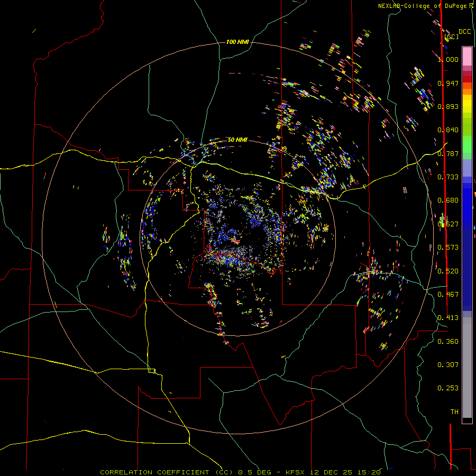Click the 0.413 legend value
Image resolution: width=476 pixels, height=476 pixels.
(448, 318)
